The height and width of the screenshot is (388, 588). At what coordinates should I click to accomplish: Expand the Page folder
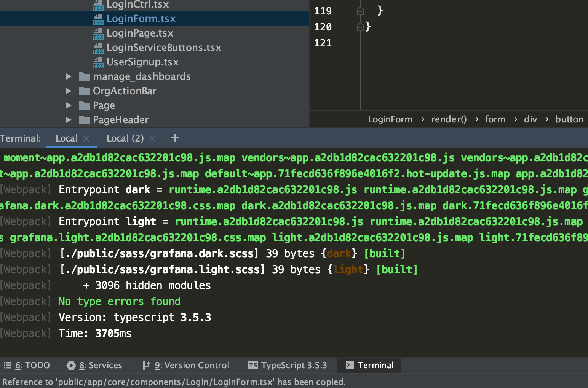[68, 105]
